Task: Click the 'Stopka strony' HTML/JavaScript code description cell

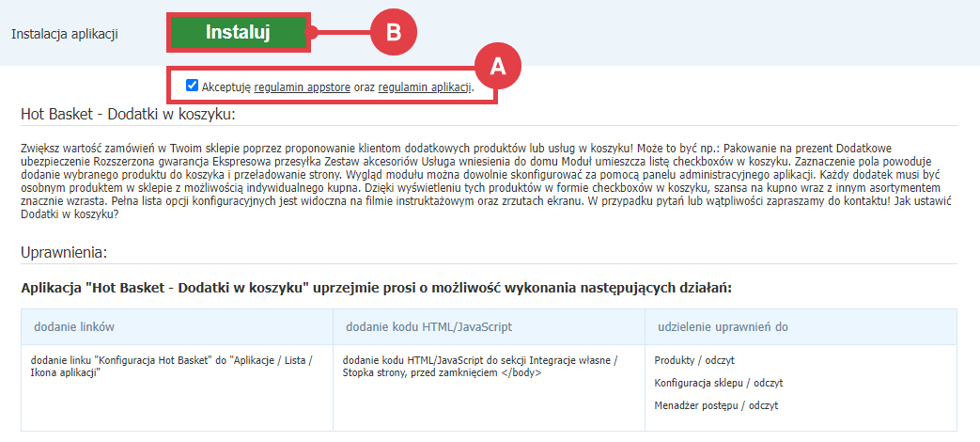Action: (489, 387)
